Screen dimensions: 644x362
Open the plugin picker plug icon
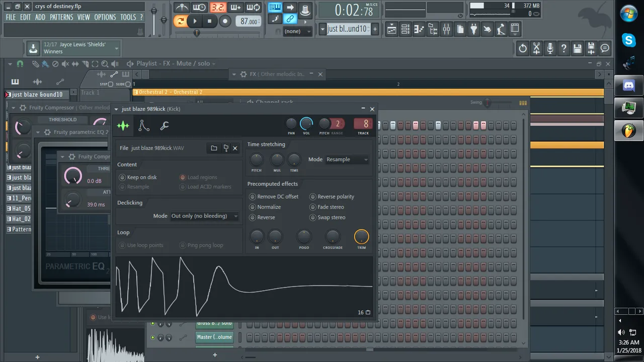click(473, 30)
